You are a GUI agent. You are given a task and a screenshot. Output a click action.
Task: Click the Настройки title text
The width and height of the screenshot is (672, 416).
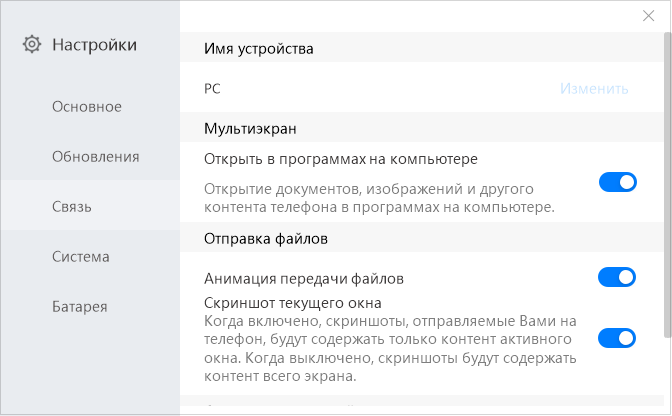(95, 44)
